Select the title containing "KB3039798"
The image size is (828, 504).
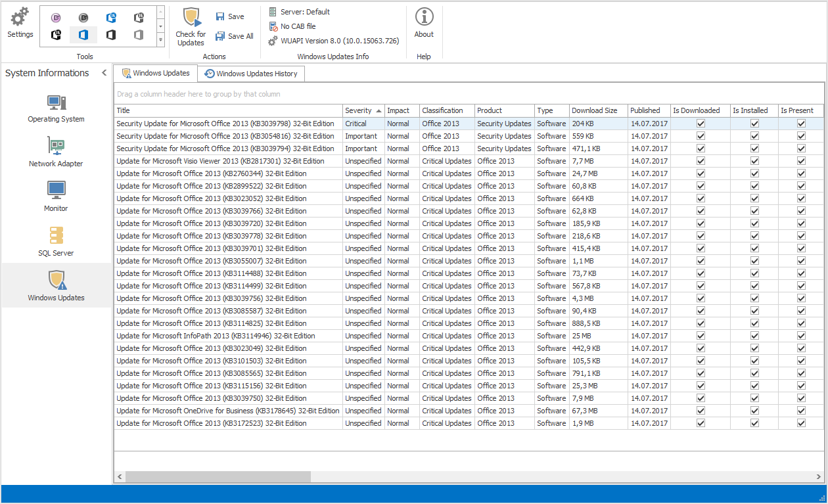[x=225, y=124]
